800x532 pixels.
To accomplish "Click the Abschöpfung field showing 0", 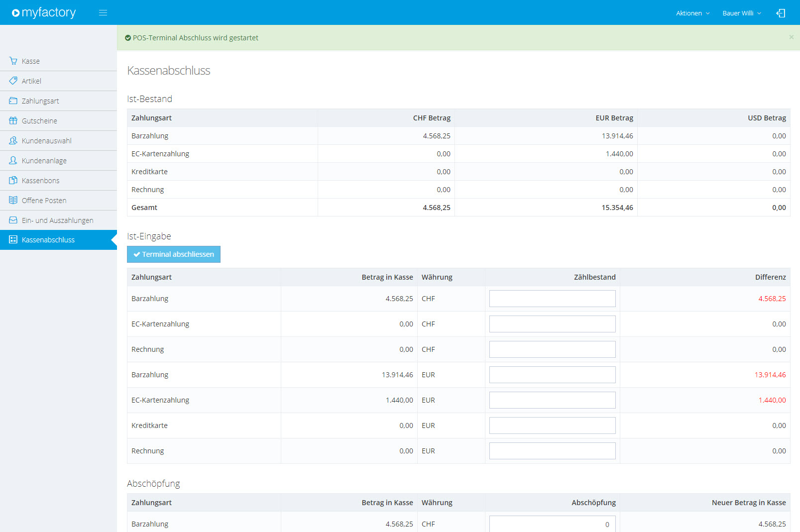I will pyautogui.click(x=552, y=524).
